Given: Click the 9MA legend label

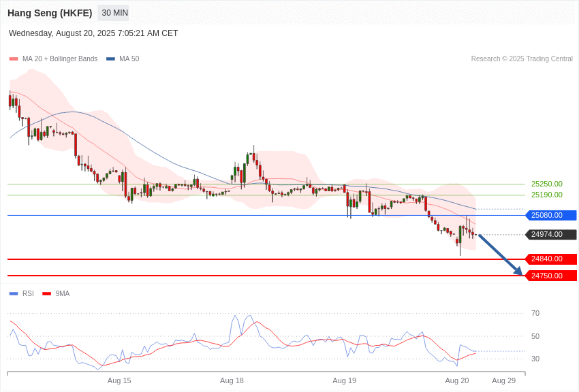Looking at the screenshot, I should (x=63, y=293).
